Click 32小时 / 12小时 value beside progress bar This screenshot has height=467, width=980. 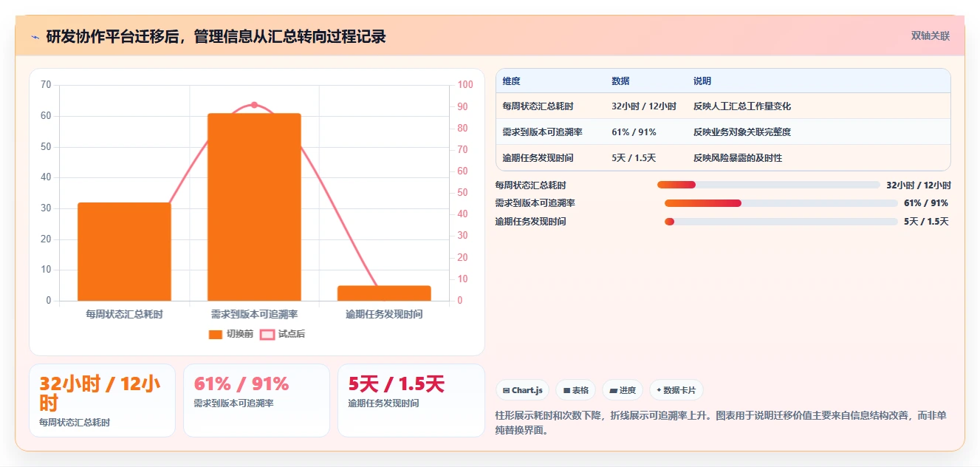(x=919, y=185)
